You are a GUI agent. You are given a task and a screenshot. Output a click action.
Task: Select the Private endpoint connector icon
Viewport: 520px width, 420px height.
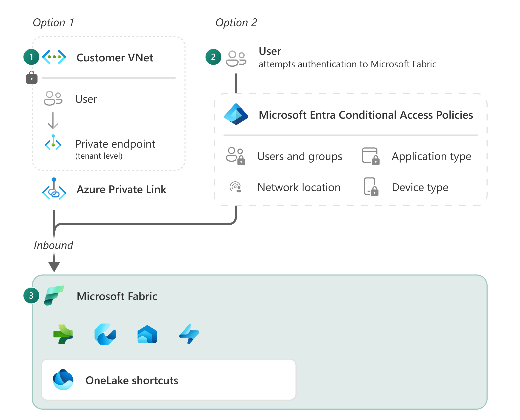coord(53,132)
